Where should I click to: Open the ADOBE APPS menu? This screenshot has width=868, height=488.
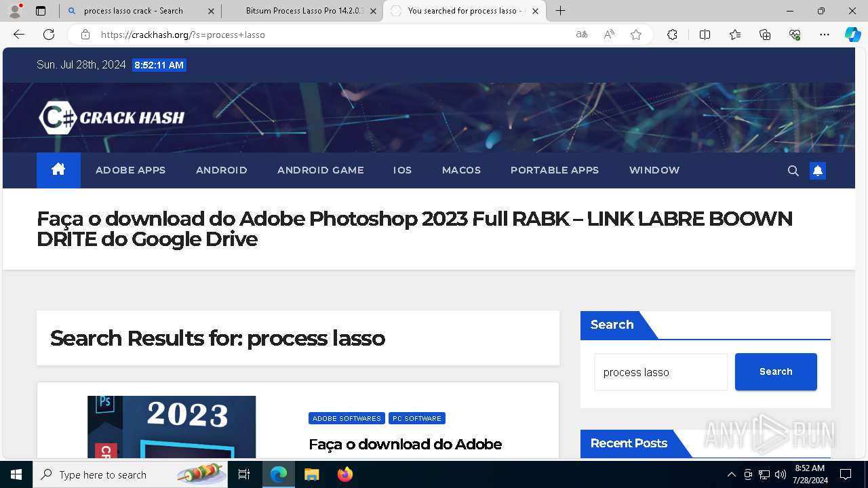click(x=130, y=170)
